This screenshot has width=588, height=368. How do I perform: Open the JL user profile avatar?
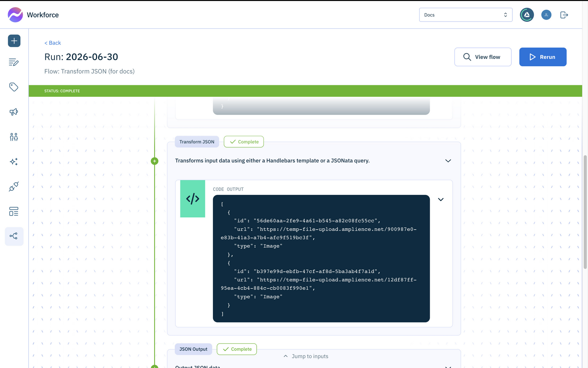546,15
